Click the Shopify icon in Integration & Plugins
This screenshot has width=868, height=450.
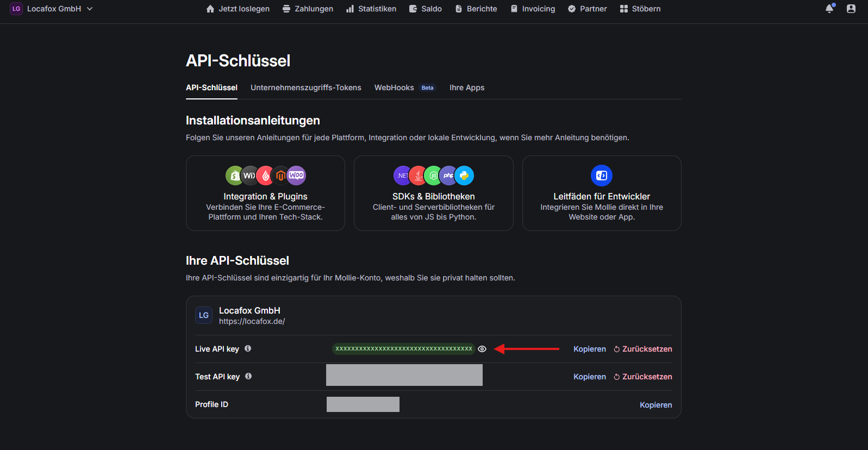coord(235,176)
